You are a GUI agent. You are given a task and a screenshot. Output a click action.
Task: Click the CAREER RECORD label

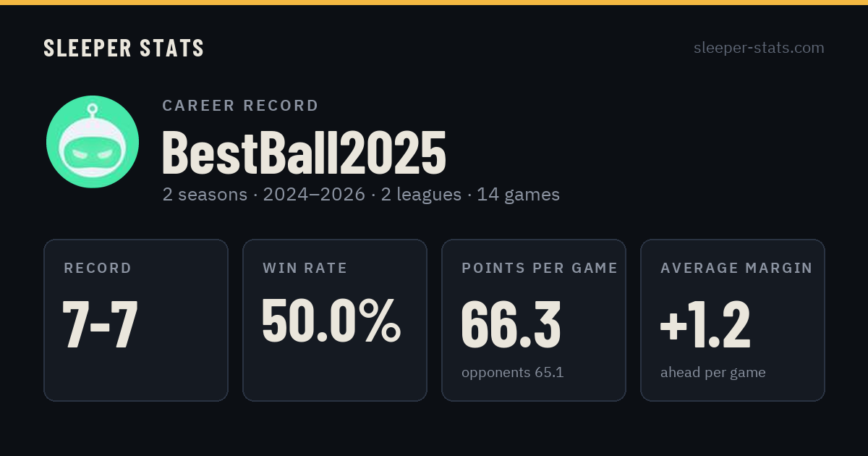240,106
